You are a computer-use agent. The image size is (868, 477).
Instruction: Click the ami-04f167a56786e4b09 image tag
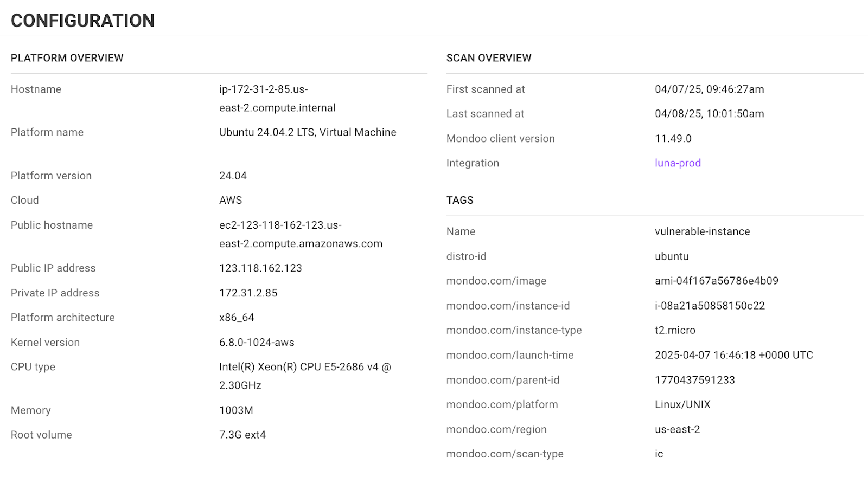tap(716, 281)
